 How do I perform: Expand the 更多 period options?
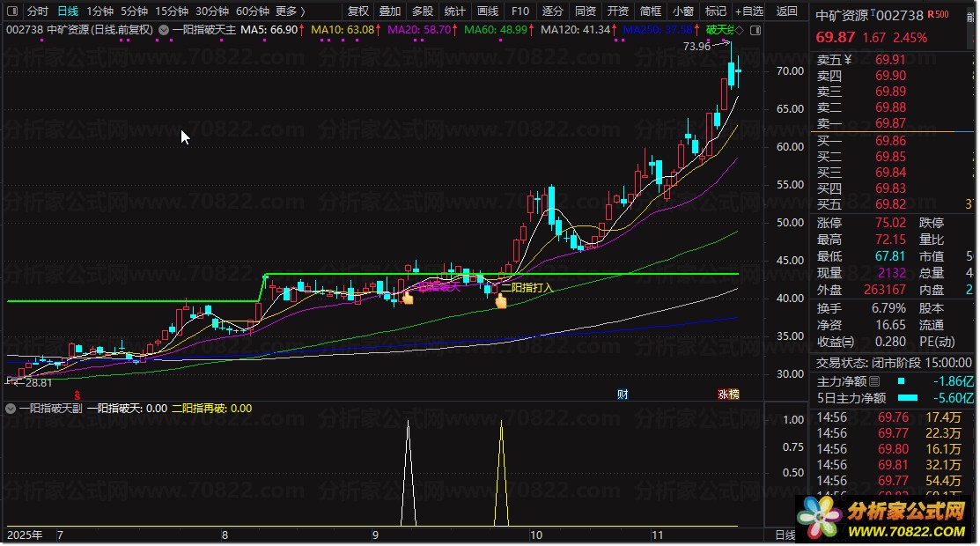[x=290, y=11]
